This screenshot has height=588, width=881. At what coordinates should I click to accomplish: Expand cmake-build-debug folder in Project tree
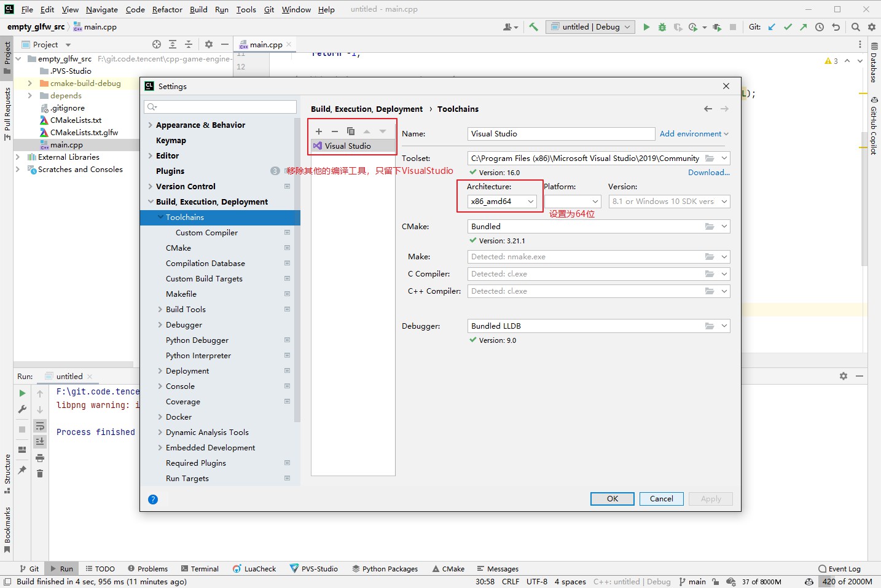pos(29,84)
